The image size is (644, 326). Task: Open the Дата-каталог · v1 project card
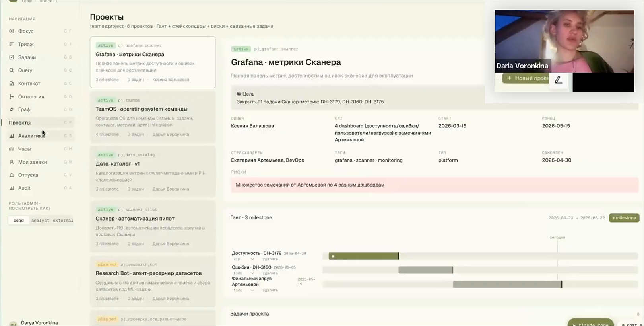click(x=153, y=172)
